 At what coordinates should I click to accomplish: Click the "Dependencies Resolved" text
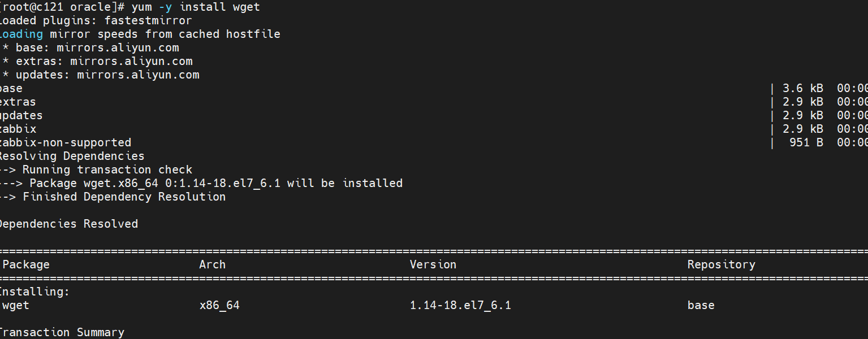(x=68, y=224)
